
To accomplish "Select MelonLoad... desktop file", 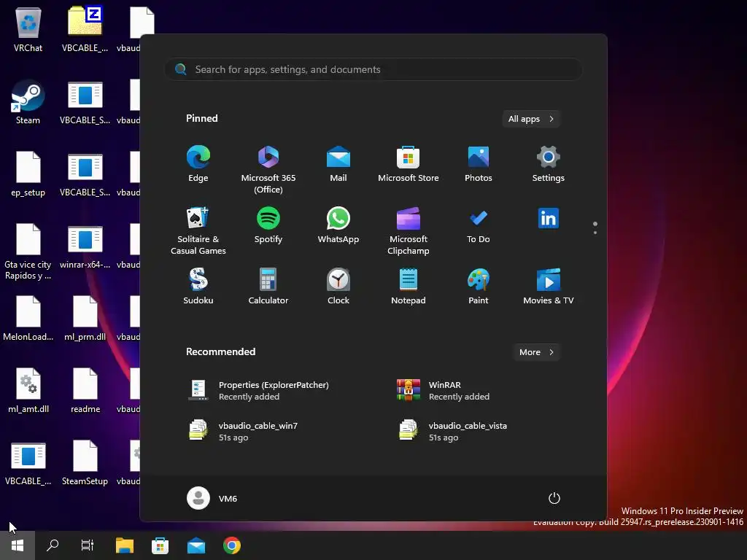I will (x=28, y=319).
